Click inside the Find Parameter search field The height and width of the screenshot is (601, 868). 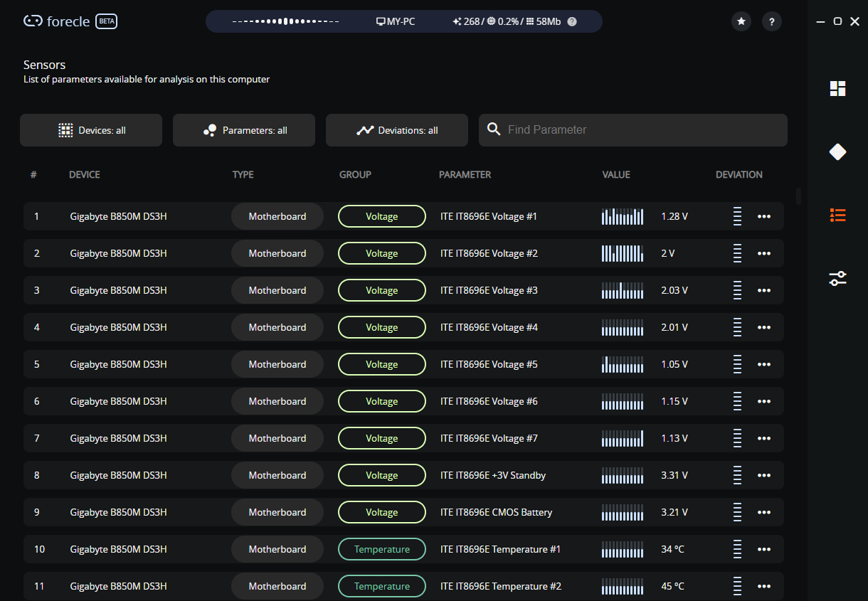click(633, 130)
